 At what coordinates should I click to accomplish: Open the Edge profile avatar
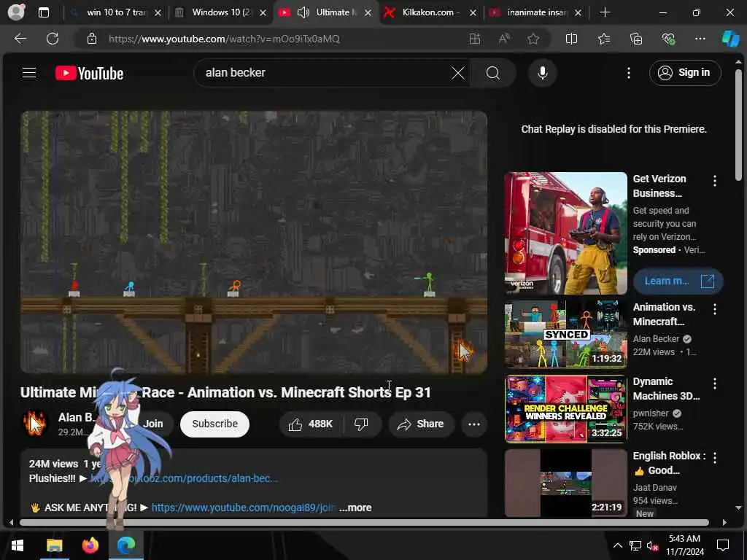(16, 12)
